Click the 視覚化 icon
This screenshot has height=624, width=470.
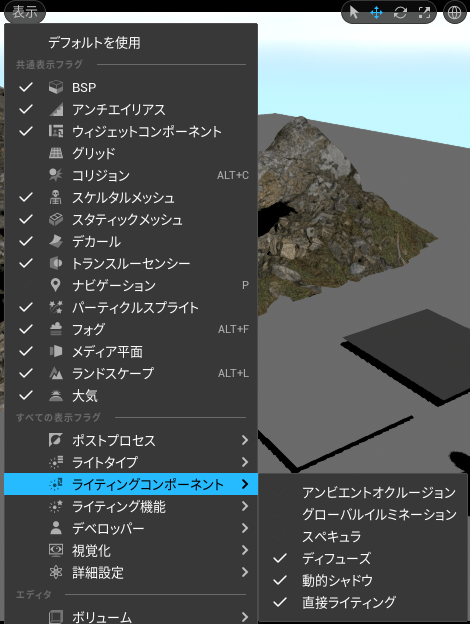click(x=56, y=550)
